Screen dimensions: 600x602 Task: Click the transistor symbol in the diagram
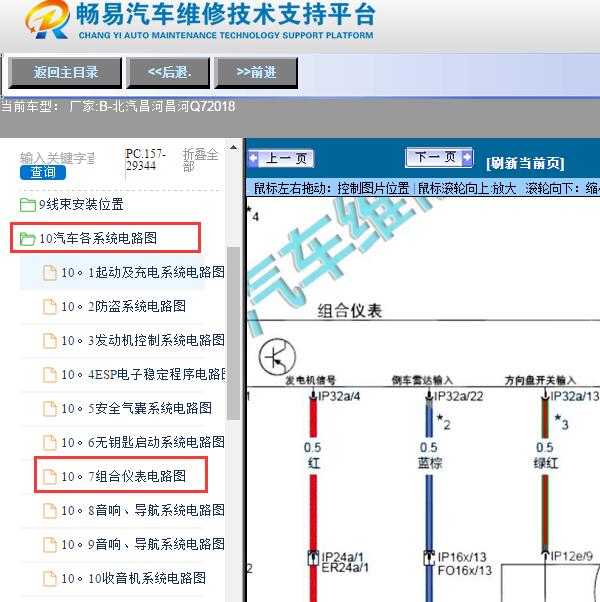(x=277, y=357)
